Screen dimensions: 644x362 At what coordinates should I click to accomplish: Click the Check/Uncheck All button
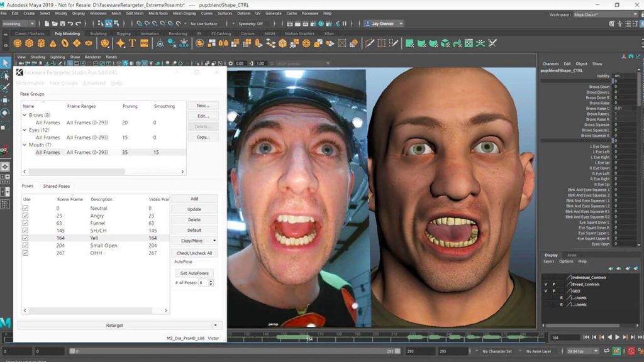(x=194, y=253)
